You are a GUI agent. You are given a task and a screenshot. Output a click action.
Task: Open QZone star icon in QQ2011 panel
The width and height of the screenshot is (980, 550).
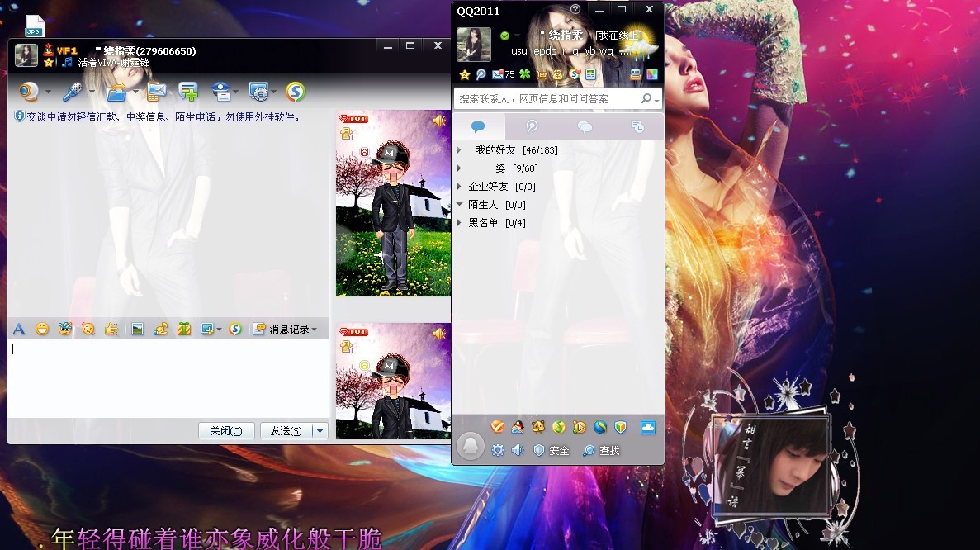(464, 75)
